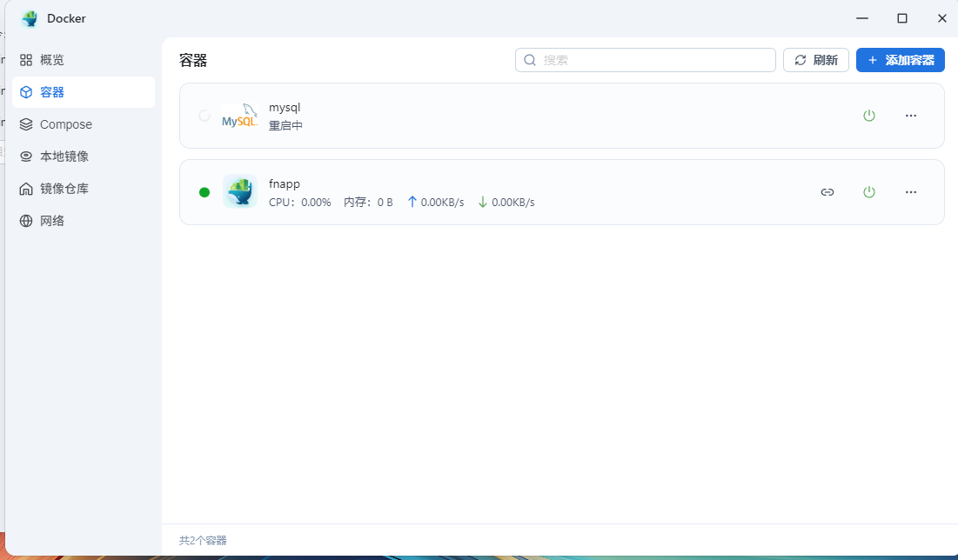
Task: Open more options for fnapp container
Action: 910,192
